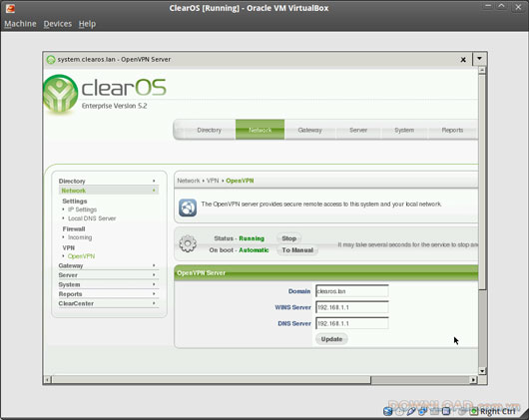
Task: Open IP Settings in the sidebar
Action: [82, 210]
